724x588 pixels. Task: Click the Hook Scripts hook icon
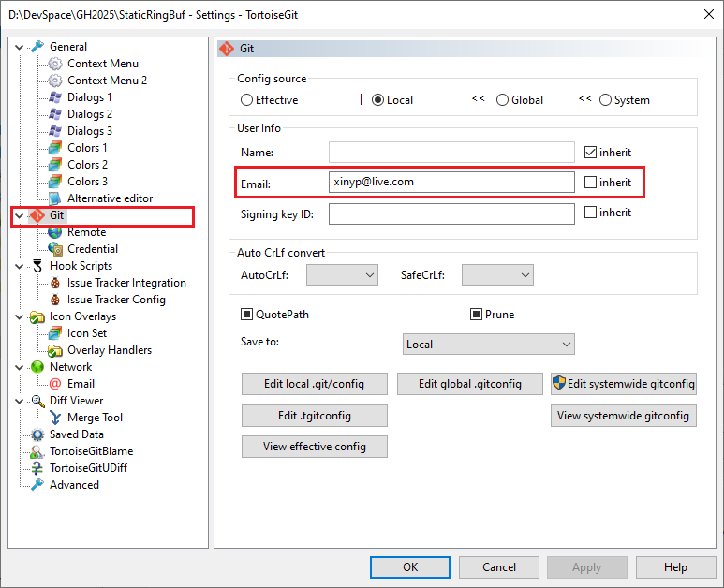tap(37, 266)
